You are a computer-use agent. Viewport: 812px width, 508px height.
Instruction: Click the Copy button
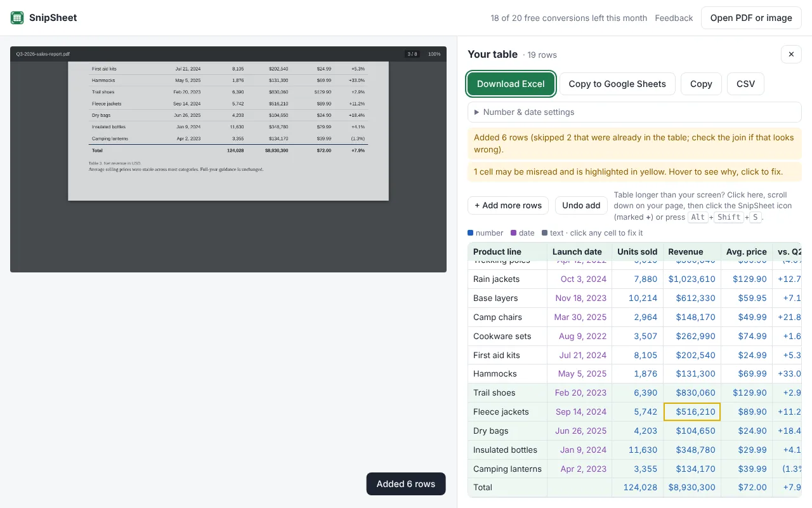click(701, 84)
